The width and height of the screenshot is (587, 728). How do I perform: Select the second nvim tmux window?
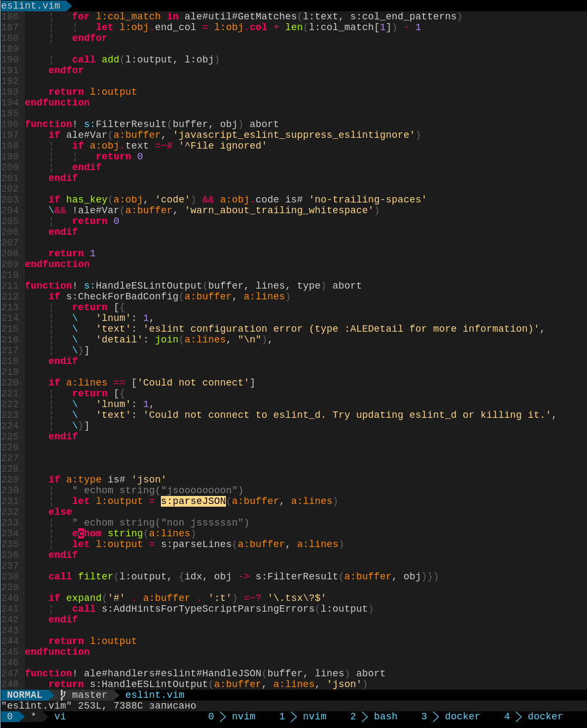click(315, 716)
